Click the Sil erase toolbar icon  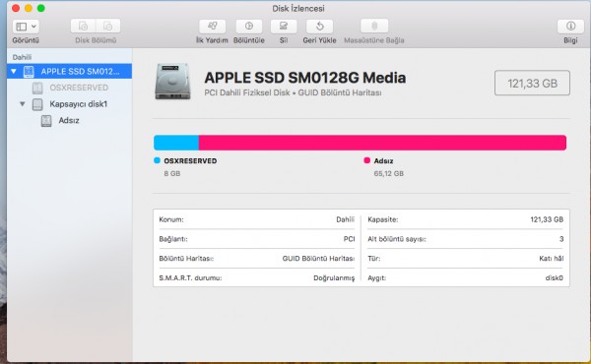284,26
